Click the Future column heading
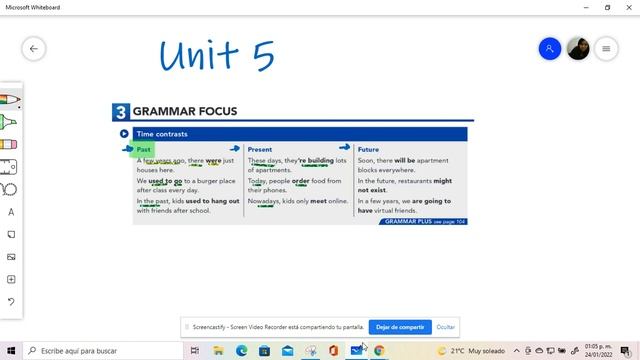The height and width of the screenshot is (360, 640). pos(368,149)
